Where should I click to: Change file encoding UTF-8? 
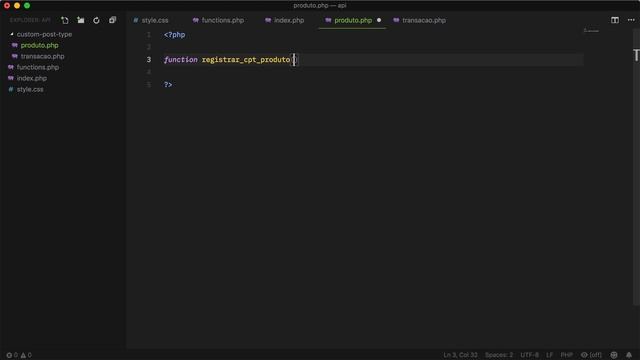pos(529,355)
